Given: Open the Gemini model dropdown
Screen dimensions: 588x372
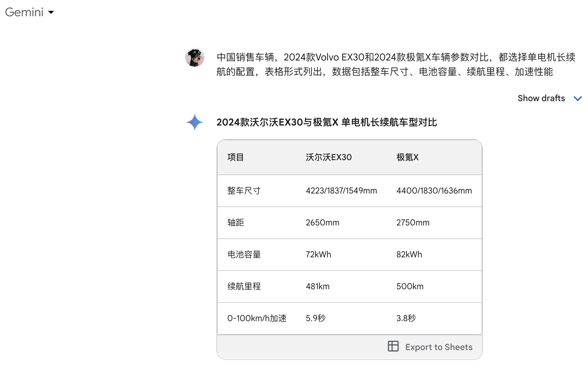Looking at the screenshot, I should [24, 12].
